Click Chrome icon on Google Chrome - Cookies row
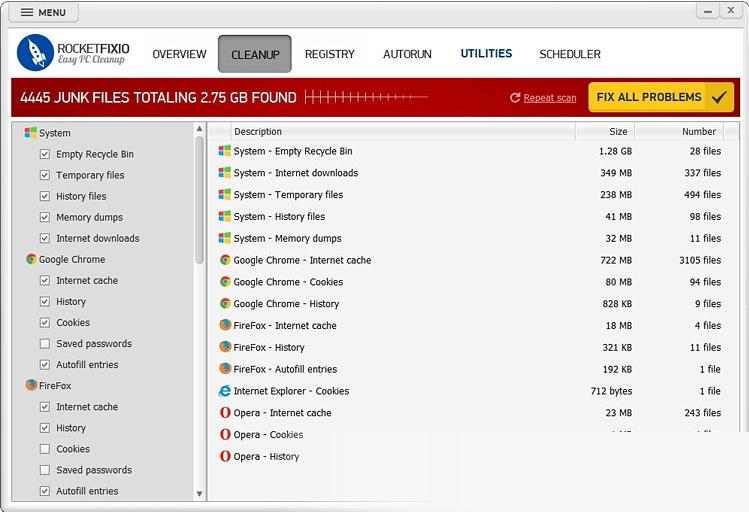Viewport: 749px width, 512px height. pos(225,282)
